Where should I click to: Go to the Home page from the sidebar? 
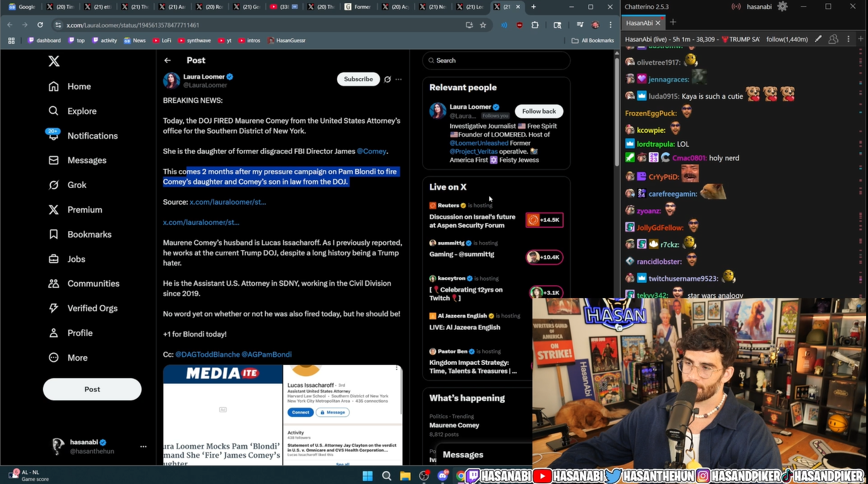tap(70, 86)
